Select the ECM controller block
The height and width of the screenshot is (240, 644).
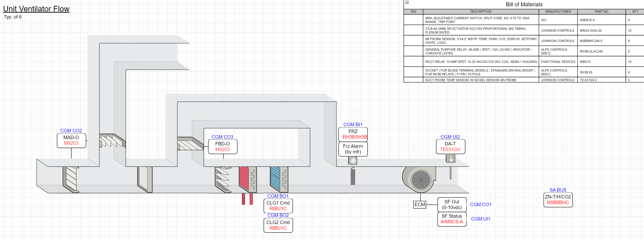[419, 205]
